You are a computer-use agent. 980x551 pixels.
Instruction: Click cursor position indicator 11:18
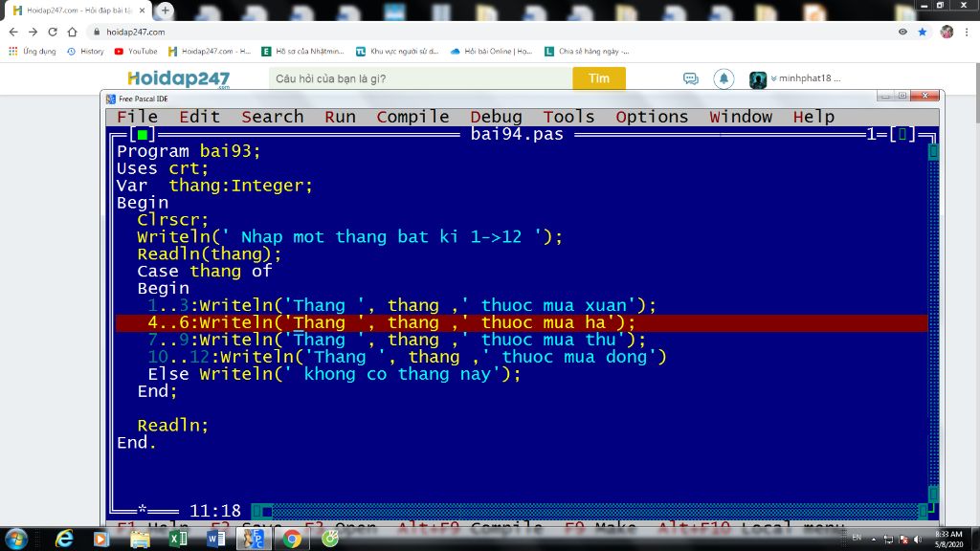click(215, 511)
